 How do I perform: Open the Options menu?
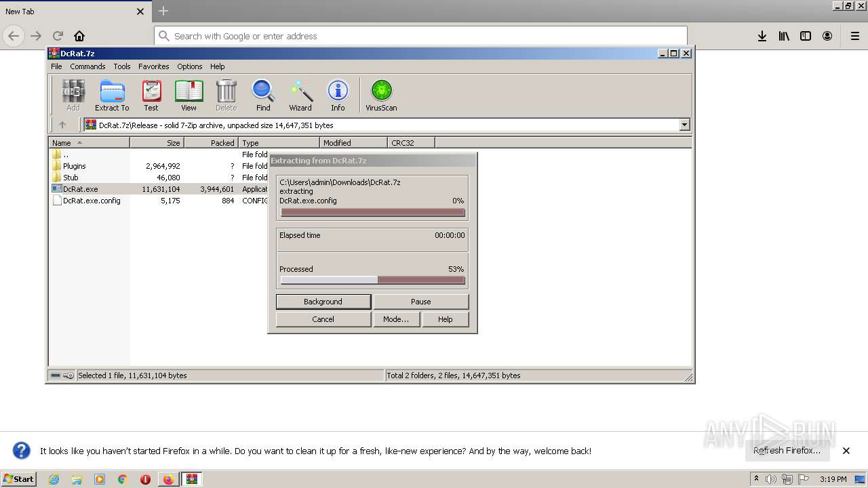(190, 66)
